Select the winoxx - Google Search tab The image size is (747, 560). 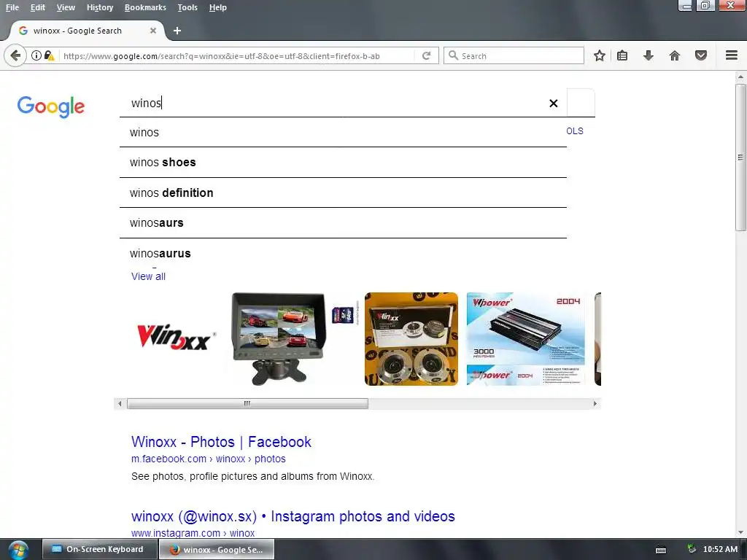[88, 31]
